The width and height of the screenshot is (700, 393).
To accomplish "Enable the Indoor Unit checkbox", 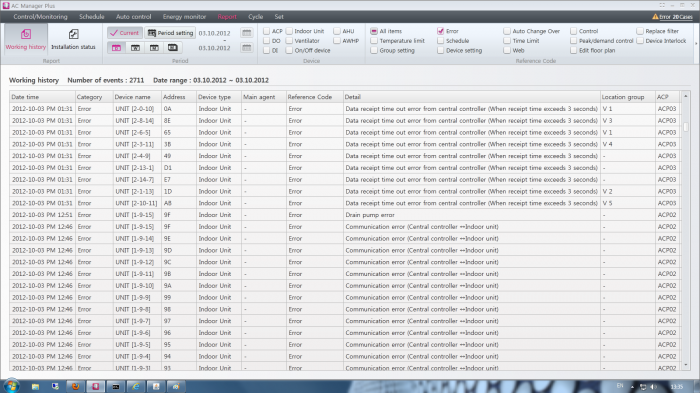I will pos(289,31).
